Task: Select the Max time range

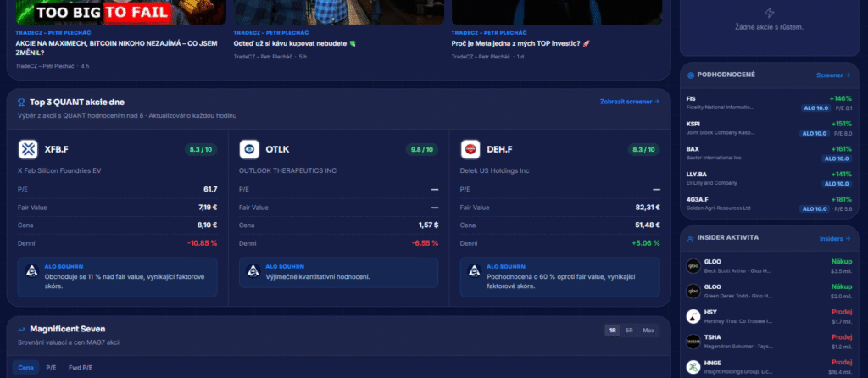Action: pyautogui.click(x=648, y=331)
